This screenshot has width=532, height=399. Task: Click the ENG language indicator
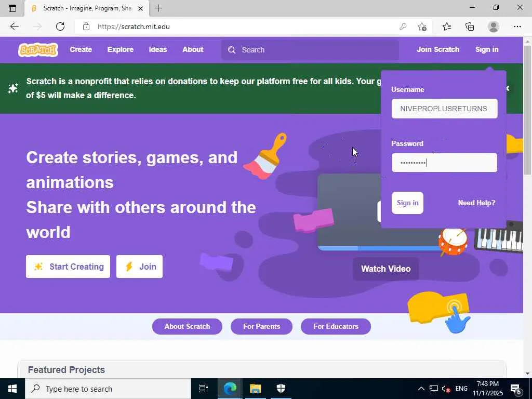coord(461,389)
